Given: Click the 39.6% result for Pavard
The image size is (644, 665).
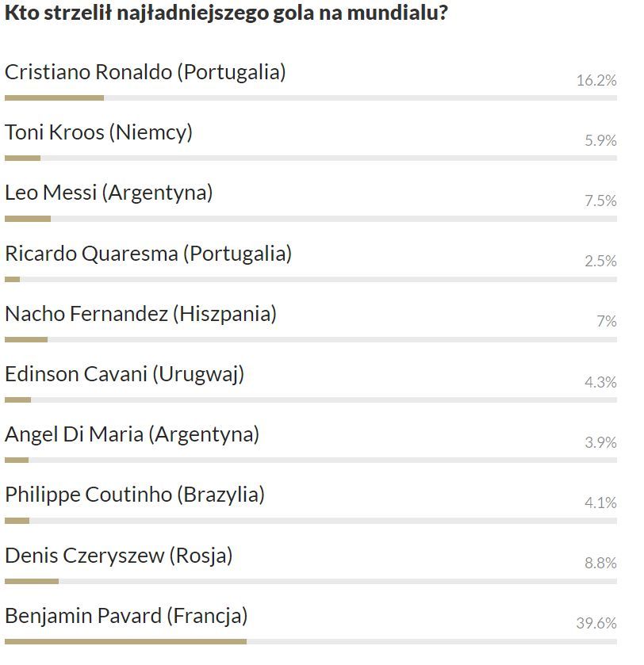Looking at the screenshot, I should click(596, 623).
